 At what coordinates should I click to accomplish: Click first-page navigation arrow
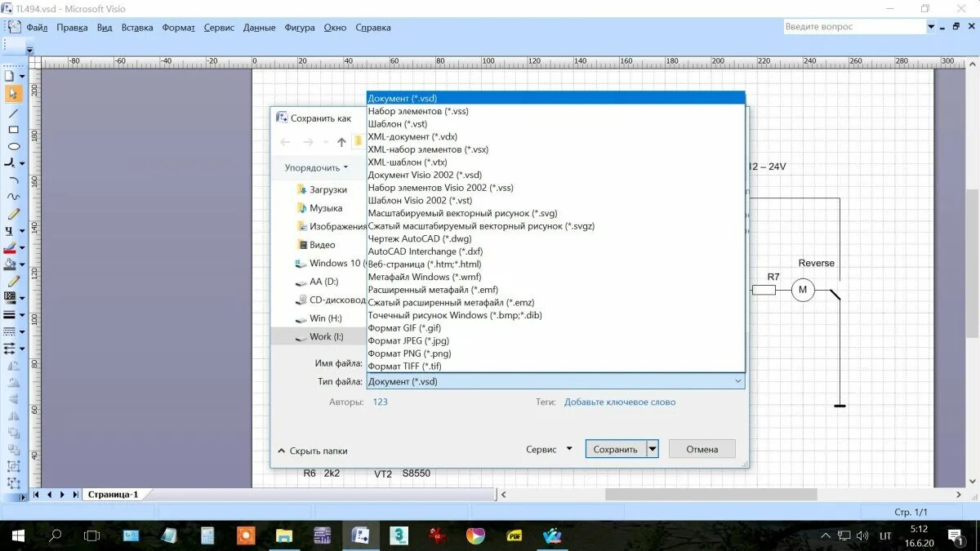coord(37,494)
